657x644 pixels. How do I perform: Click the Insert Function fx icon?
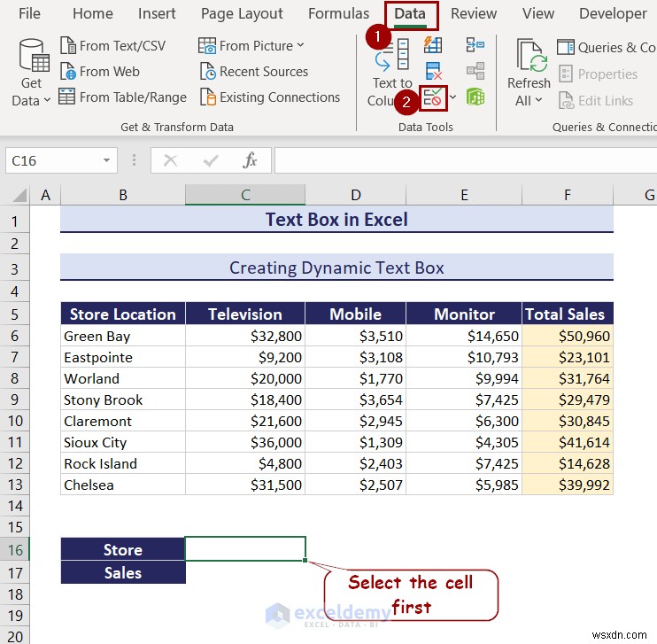point(250,160)
